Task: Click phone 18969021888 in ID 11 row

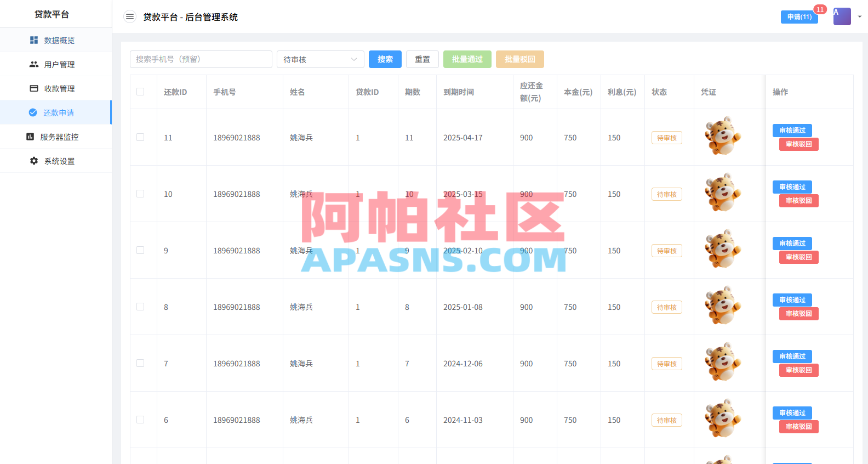Action: point(237,138)
